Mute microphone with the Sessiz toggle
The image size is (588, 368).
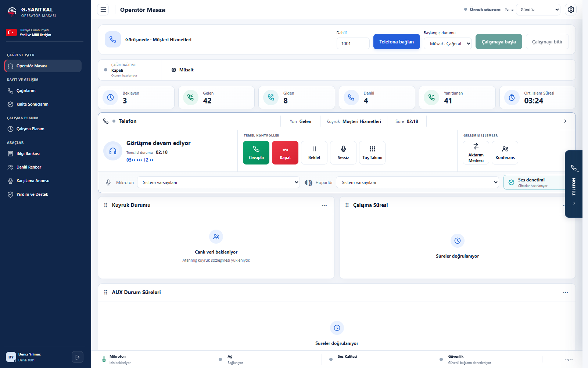(343, 153)
